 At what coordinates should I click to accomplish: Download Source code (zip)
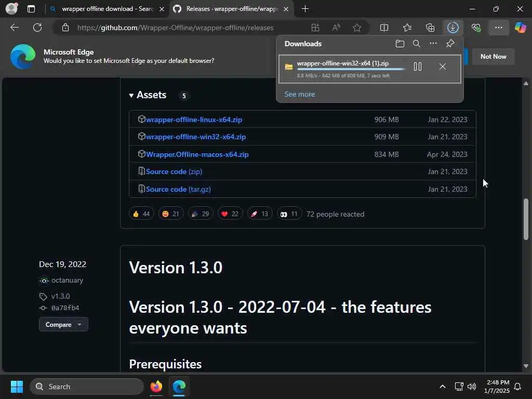174,171
